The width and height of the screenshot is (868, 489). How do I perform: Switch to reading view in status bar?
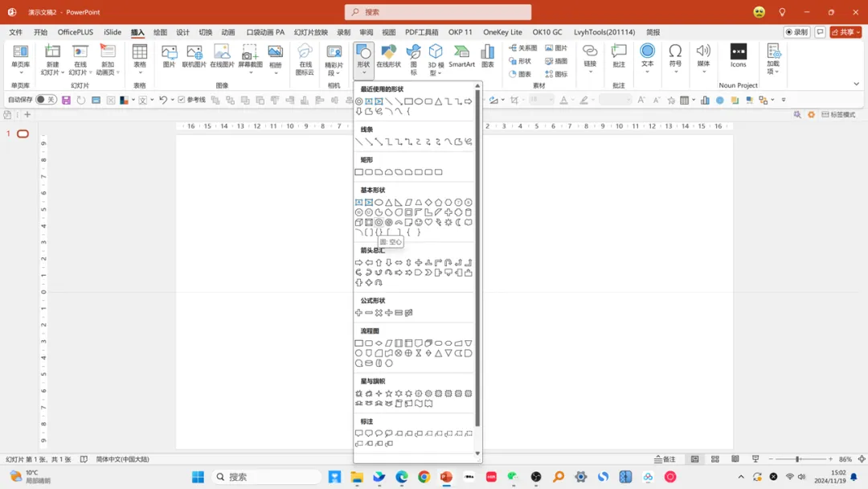point(735,459)
